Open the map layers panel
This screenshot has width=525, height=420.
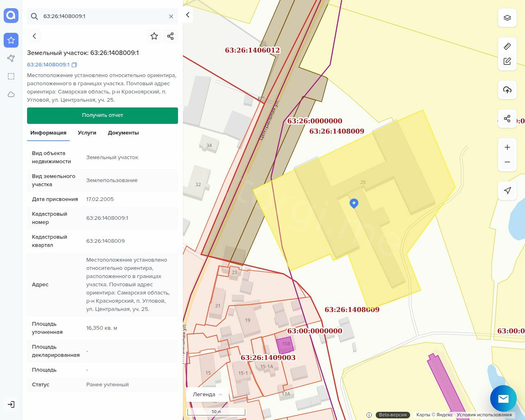coord(507,18)
